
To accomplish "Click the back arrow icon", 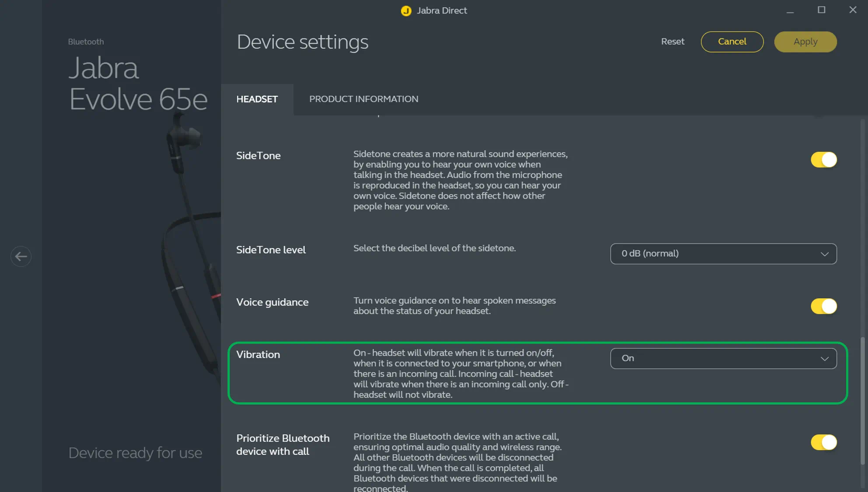I will (21, 256).
